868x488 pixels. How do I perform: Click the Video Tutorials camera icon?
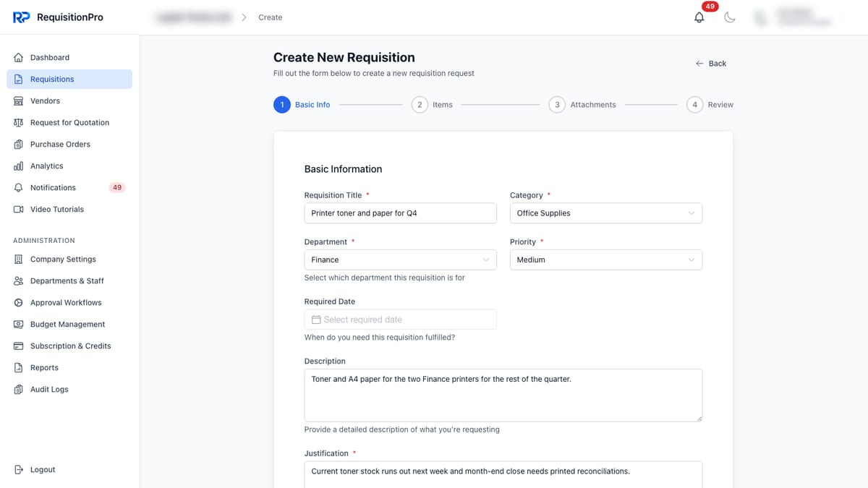click(x=19, y=210)
